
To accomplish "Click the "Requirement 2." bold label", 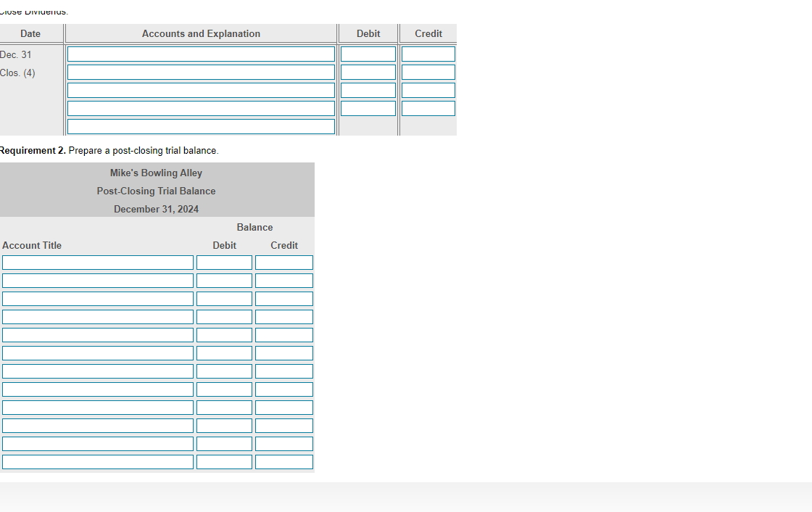I will [x=33, y=151].
